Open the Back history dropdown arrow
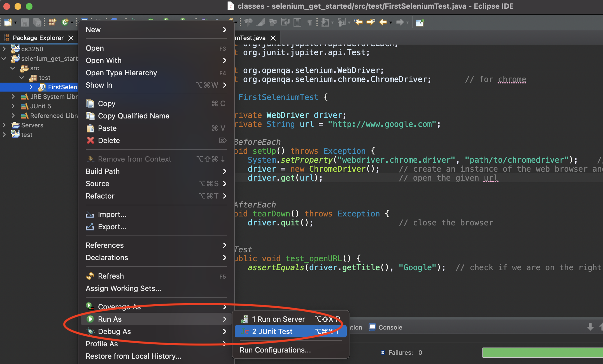The width and height of the screenshot is (603, 364). click(391, 22)
